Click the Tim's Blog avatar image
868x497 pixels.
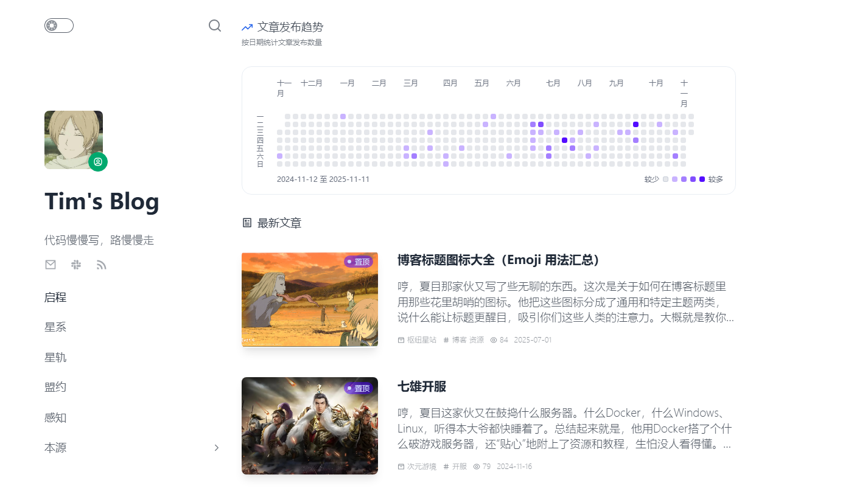point(73,139)
